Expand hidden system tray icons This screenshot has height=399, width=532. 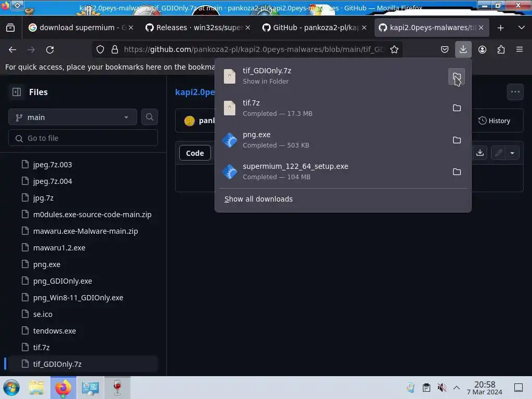(x=457, y=388)
